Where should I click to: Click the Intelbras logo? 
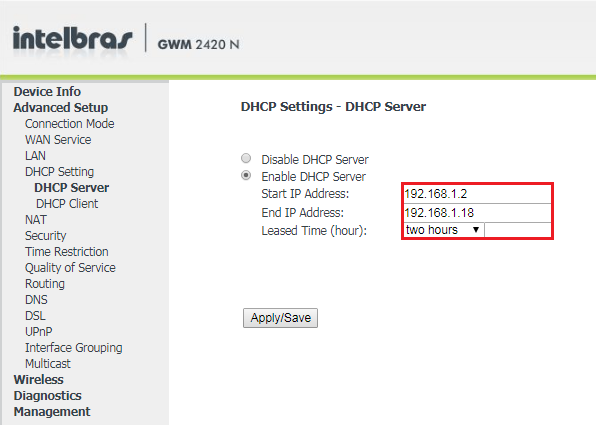coord(72,38)
